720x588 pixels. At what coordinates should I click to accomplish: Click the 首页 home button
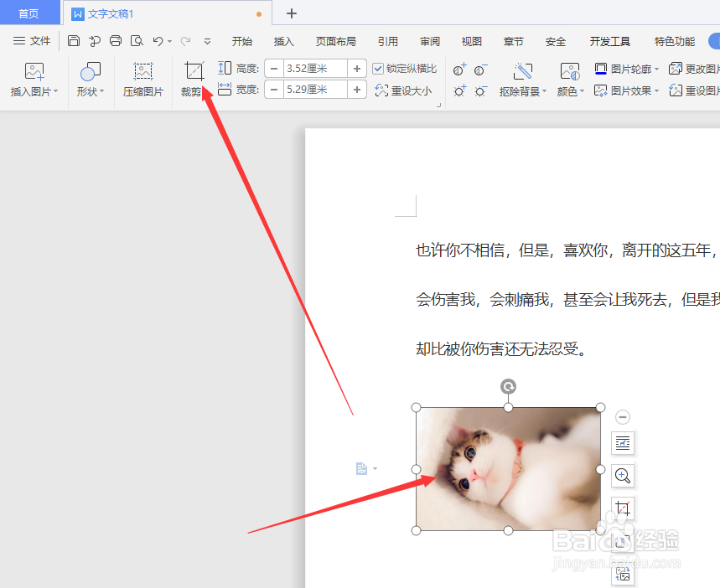pos(29,13)
